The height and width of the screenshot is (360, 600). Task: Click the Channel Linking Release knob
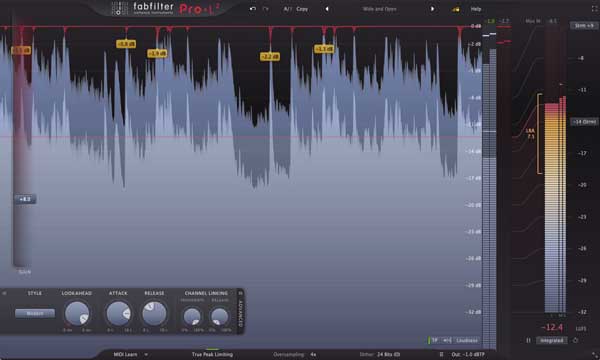tap(220, 317)
